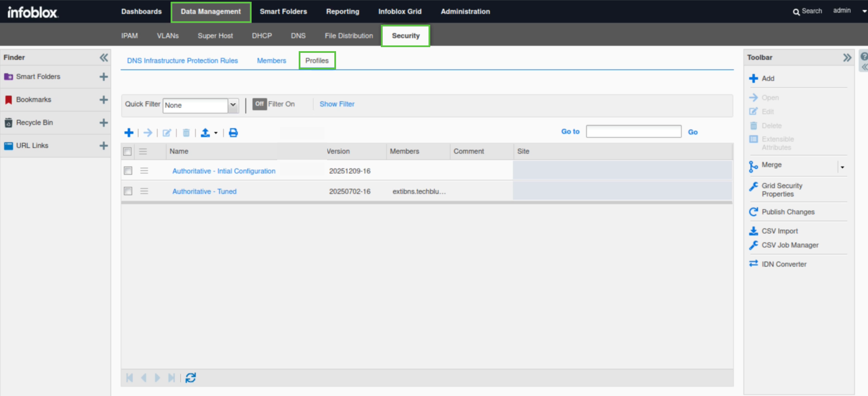The width and height of the screenshot is (868, 396).
Task: Click the header row action menu icon
Action: pyautogui.click(x=143, y=152)
